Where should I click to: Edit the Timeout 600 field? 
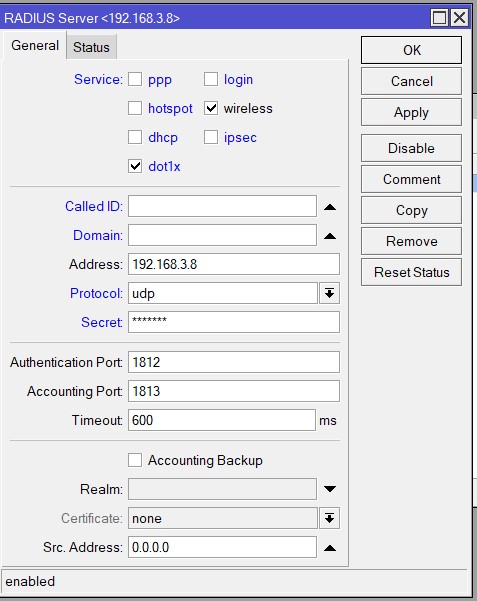pos(222,420)
